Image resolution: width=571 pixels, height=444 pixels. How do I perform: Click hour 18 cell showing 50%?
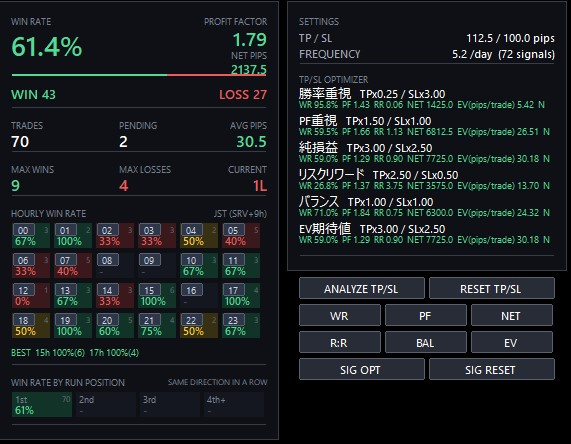tap(31, 326)
